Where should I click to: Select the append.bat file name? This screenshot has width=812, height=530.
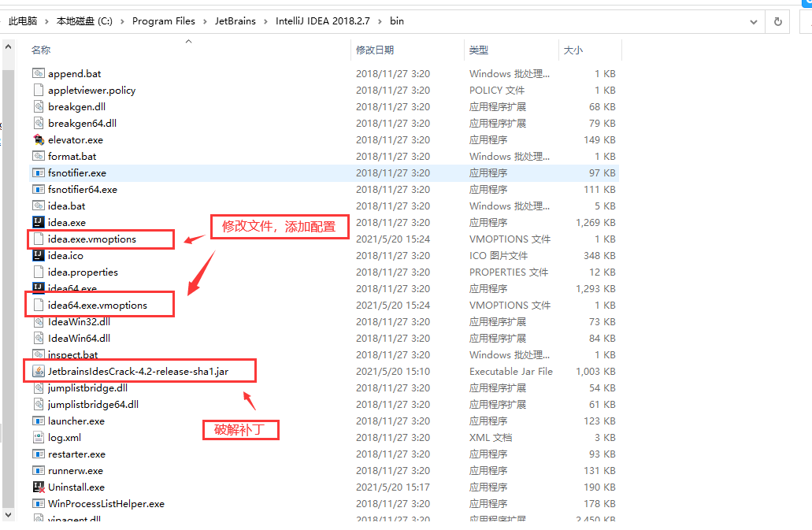(75, 73)
